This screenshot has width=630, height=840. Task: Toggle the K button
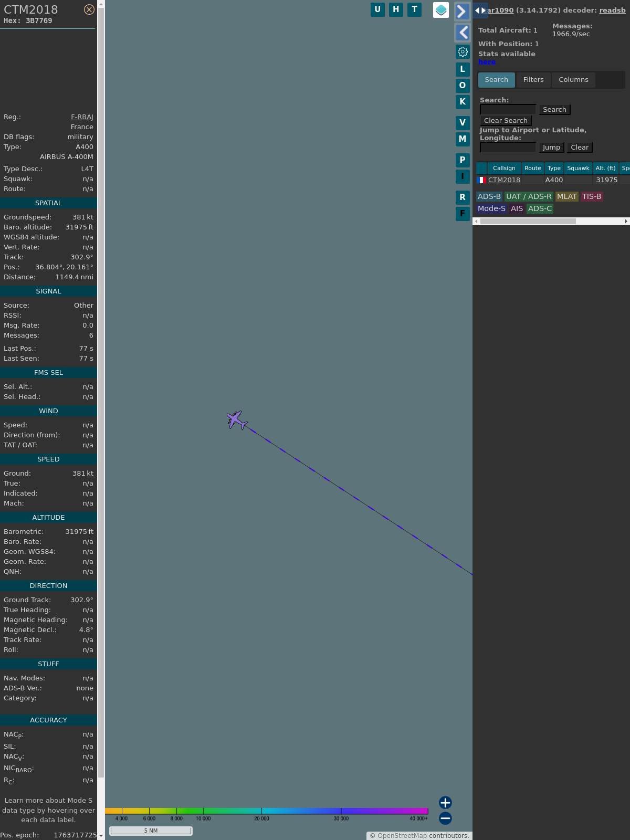click(463, 102)
